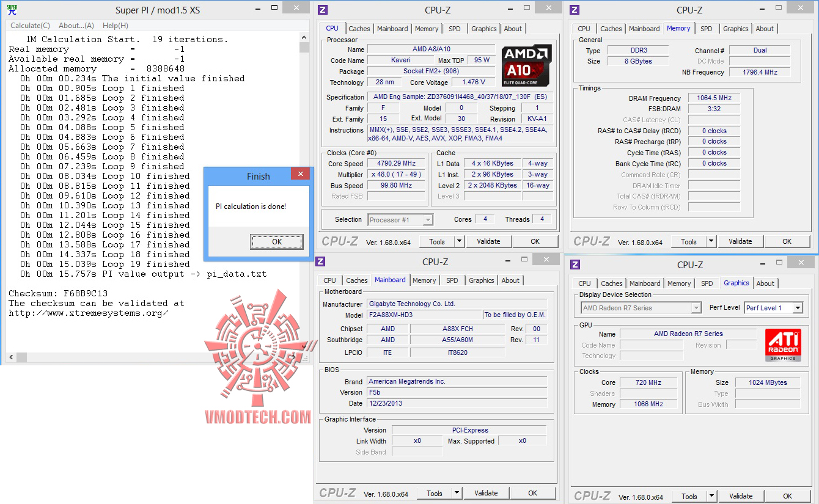
Task: Click Super PI app icon in title bar
Action: click(12, 10)
